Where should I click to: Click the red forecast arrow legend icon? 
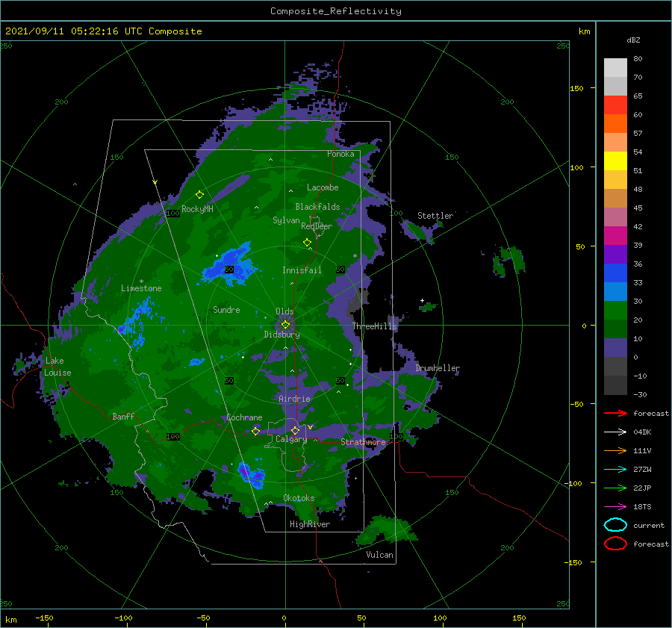click(615, 413)
